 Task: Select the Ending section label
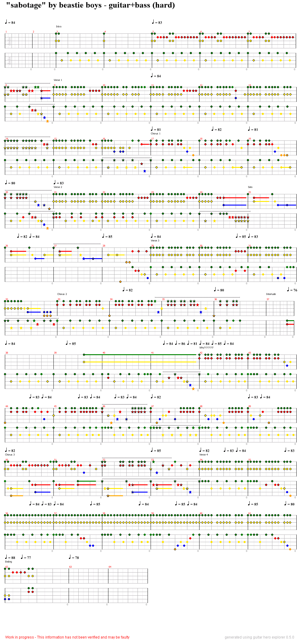(9, 562)
